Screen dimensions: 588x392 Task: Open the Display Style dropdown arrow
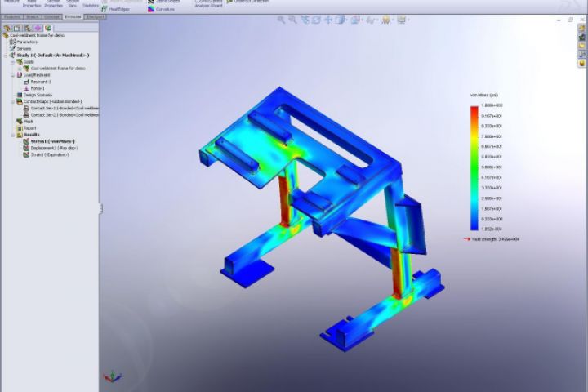(x=361, y=20)
